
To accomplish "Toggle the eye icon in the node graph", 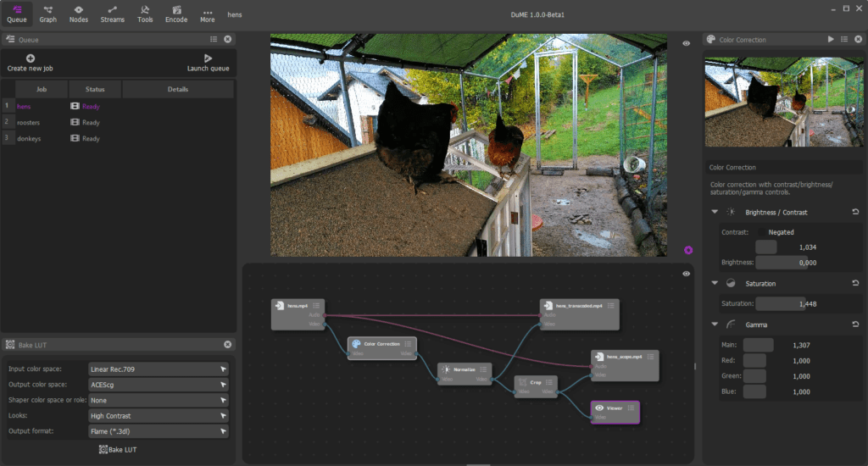I will (x=687, y=274).
